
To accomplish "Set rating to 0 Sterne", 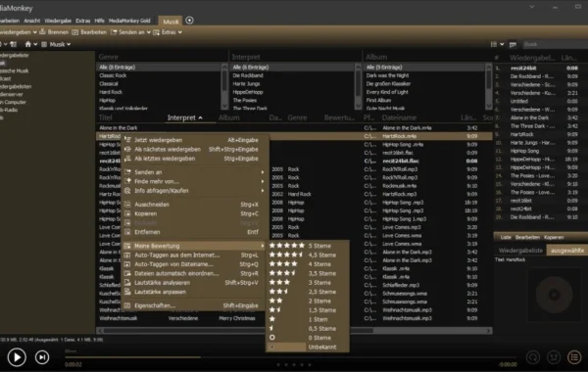I will [308, 338].
